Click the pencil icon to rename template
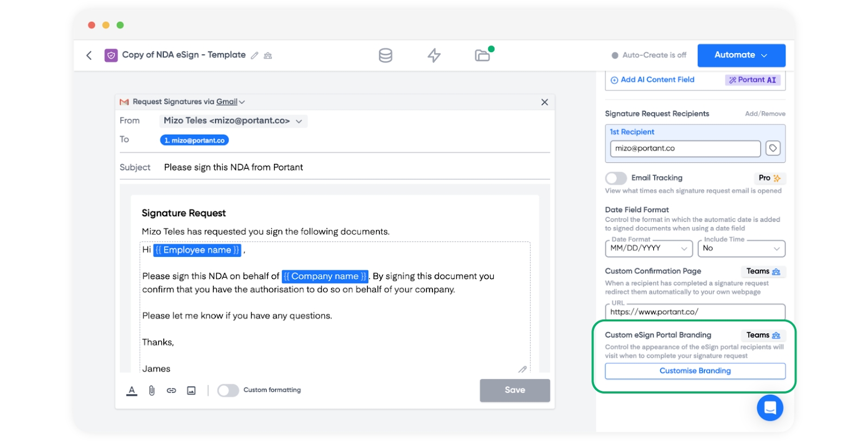 (254, 55)
